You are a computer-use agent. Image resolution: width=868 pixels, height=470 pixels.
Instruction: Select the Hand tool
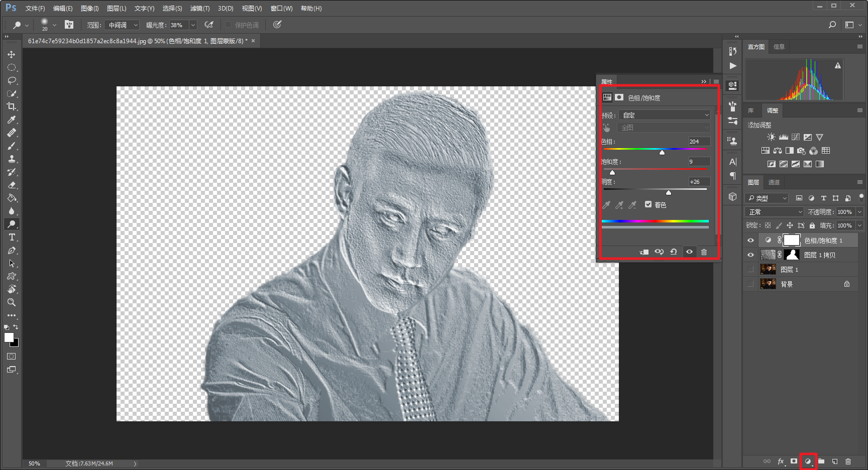[12, 289]
